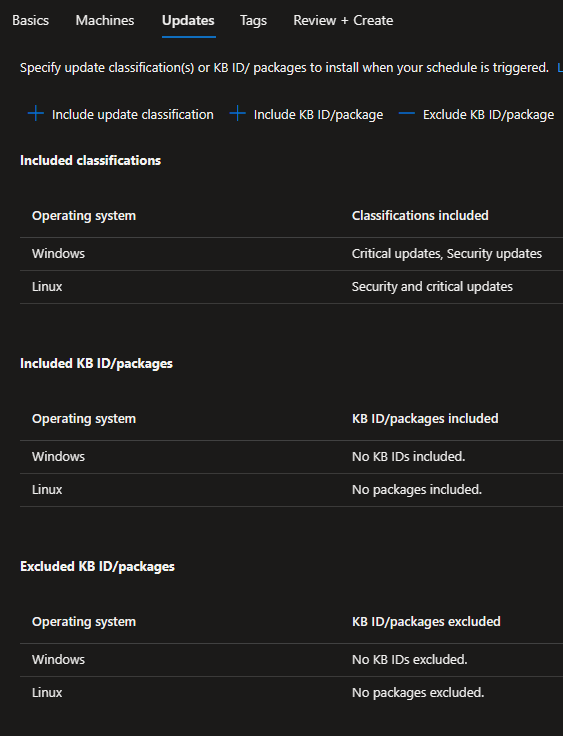Click the Critical updates, Security updates cell
Image resolution: width=563 pixels, height=736 pixels.
(x=447, y=254)
